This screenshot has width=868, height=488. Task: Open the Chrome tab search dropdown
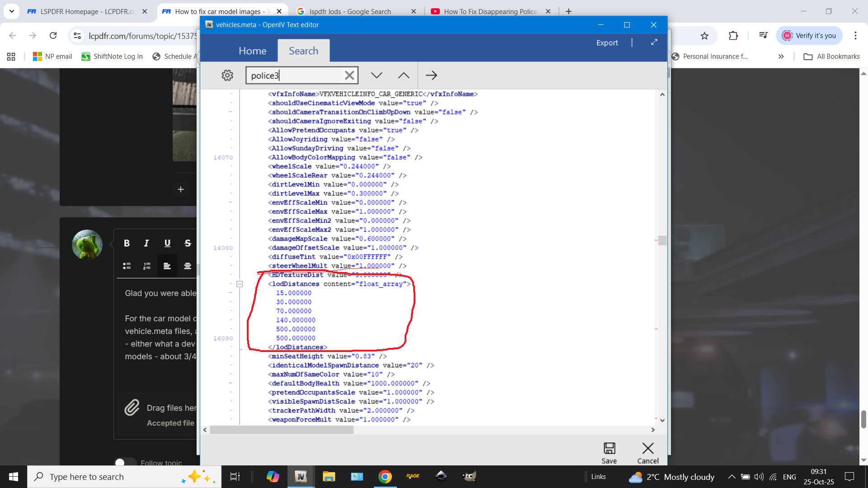pyautogui.click(x=11, y=11)
